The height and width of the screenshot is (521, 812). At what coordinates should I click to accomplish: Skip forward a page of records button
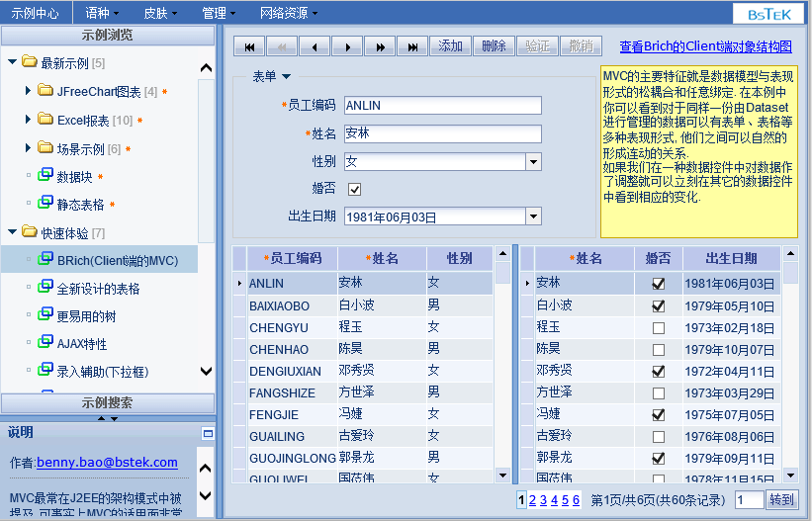coord(380,46)
